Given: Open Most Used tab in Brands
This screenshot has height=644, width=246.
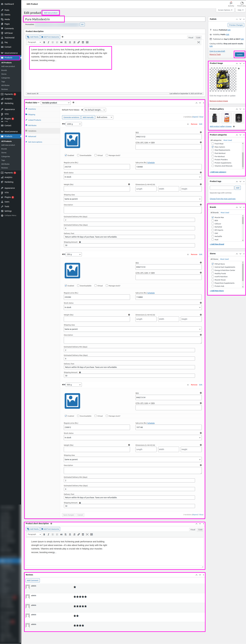Looking at the screenshot, I should pos(224,213).
